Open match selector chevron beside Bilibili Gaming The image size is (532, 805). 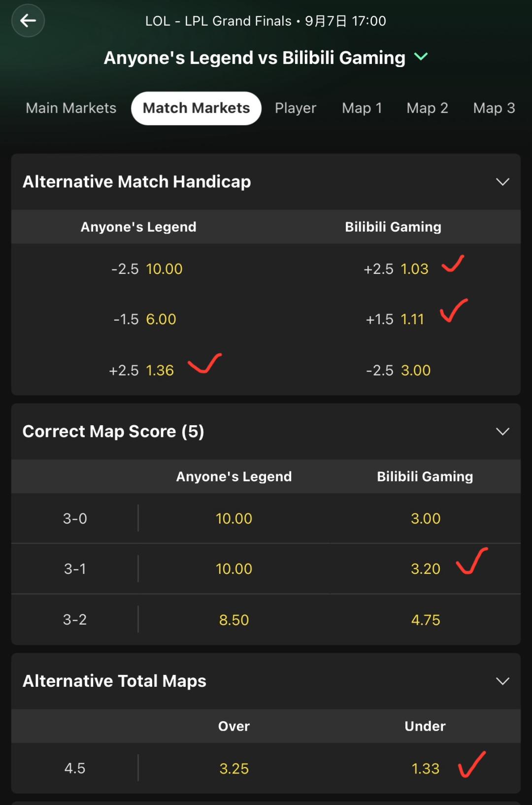pyautogui.click(x=421, y=57)
